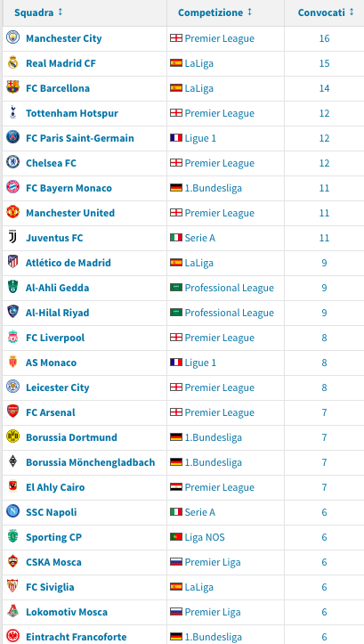Sort by Competizione column arrow

249,12
